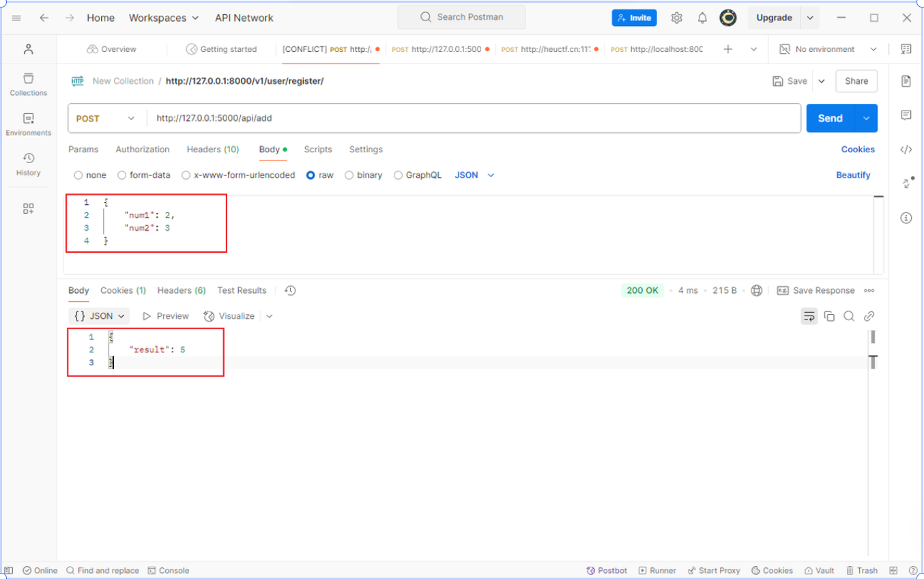
Task: Click the Send button
Action: [831, 118]
